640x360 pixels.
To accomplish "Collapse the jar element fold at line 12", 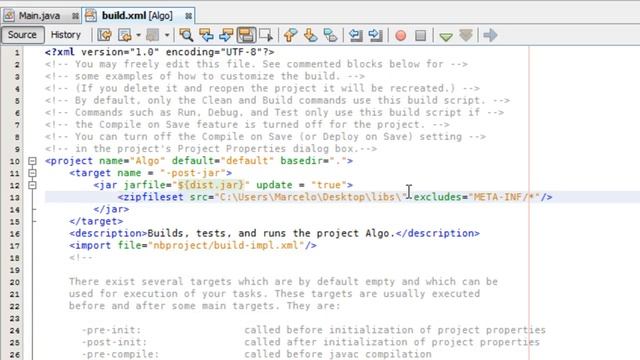I will click(x=32, y=185).
